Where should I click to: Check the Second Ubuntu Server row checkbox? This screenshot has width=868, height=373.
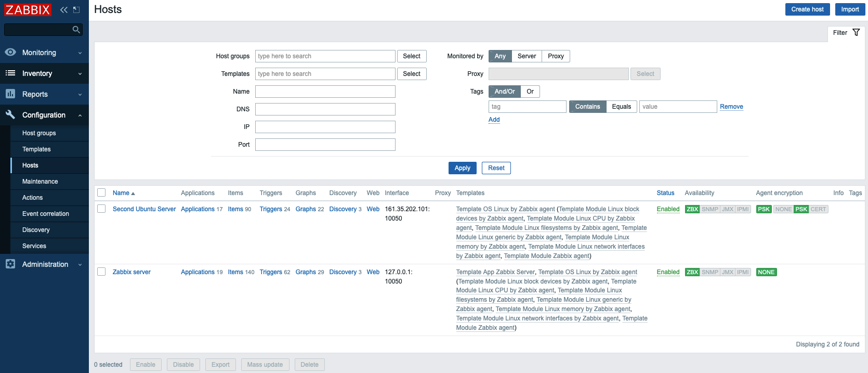(x=101, y=209)
